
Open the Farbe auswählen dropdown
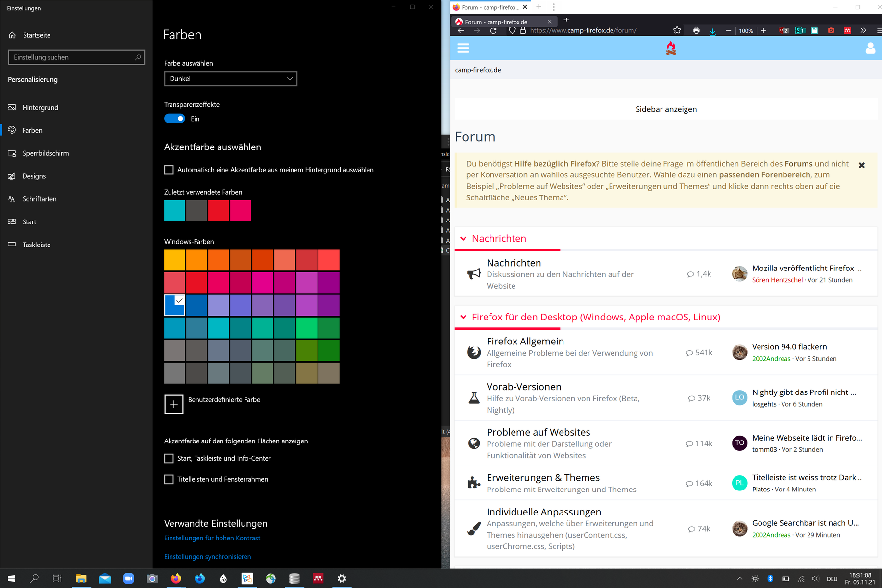point(230,79)
